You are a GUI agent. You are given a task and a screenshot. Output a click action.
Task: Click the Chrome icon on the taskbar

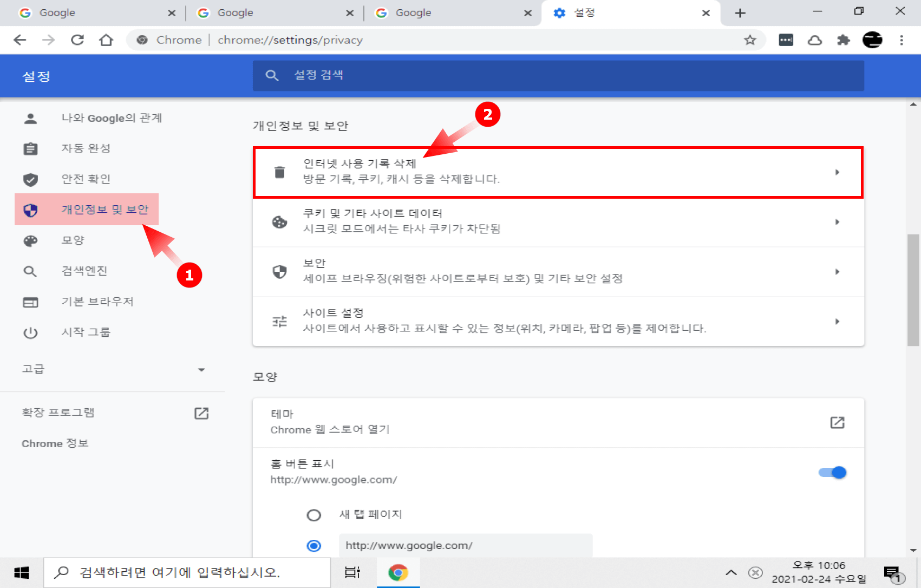click(398, 572)
